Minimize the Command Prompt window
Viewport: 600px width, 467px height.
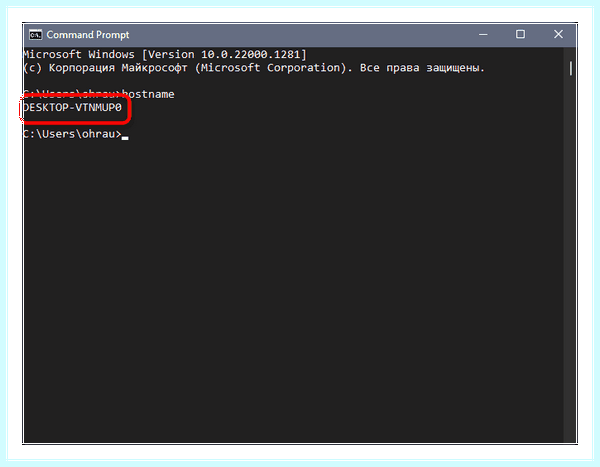coord(483,35)
